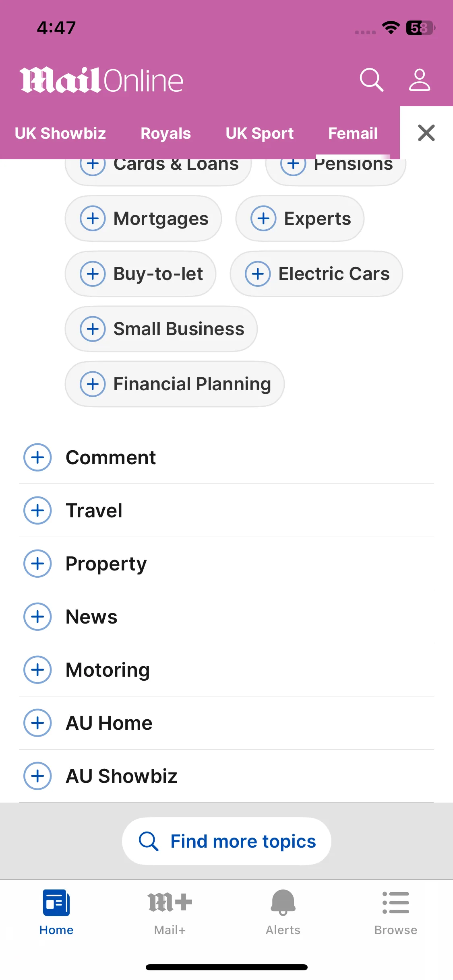
Task: Close the topics editor with X
Action: pos(426,133)
